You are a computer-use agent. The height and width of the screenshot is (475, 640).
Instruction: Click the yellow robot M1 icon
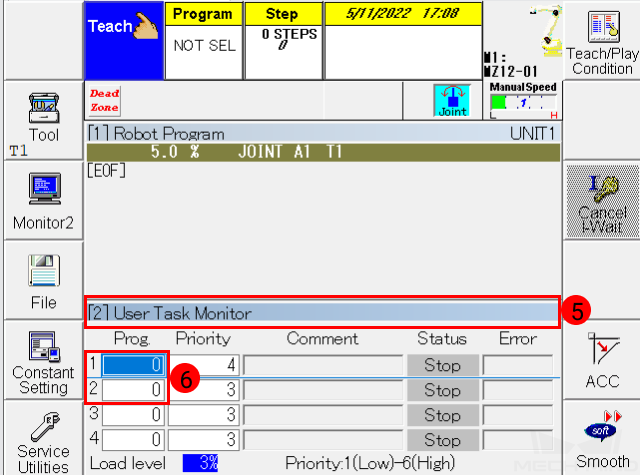[x=547, y=32]
